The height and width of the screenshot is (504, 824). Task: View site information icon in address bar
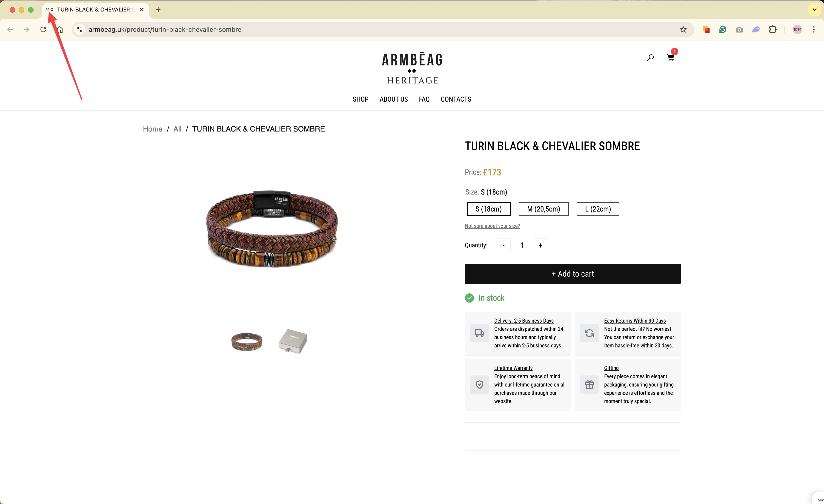(x=80, y=29)
